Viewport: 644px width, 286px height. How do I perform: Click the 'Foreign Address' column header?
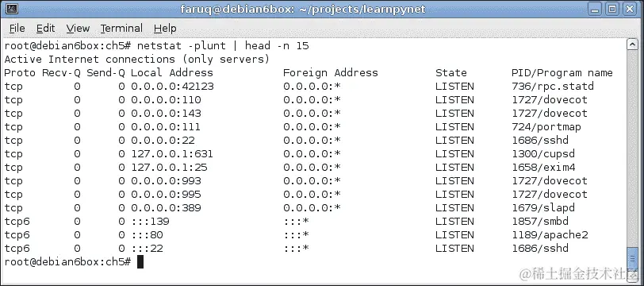[330, 73]
